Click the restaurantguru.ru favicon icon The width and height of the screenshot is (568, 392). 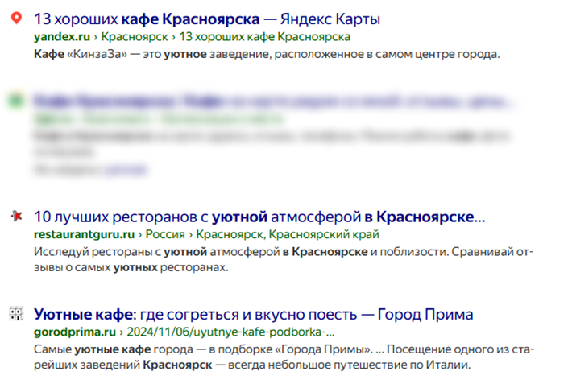[x=17, y=216]
